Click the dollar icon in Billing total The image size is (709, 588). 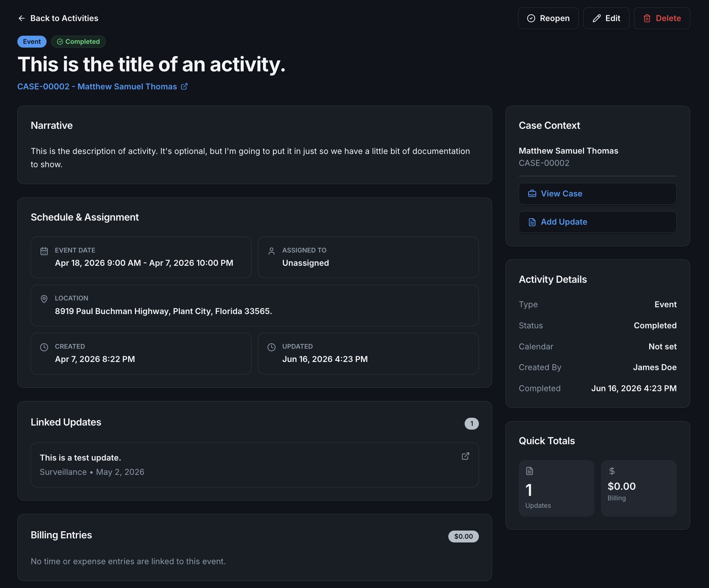[x=612, y=471]
